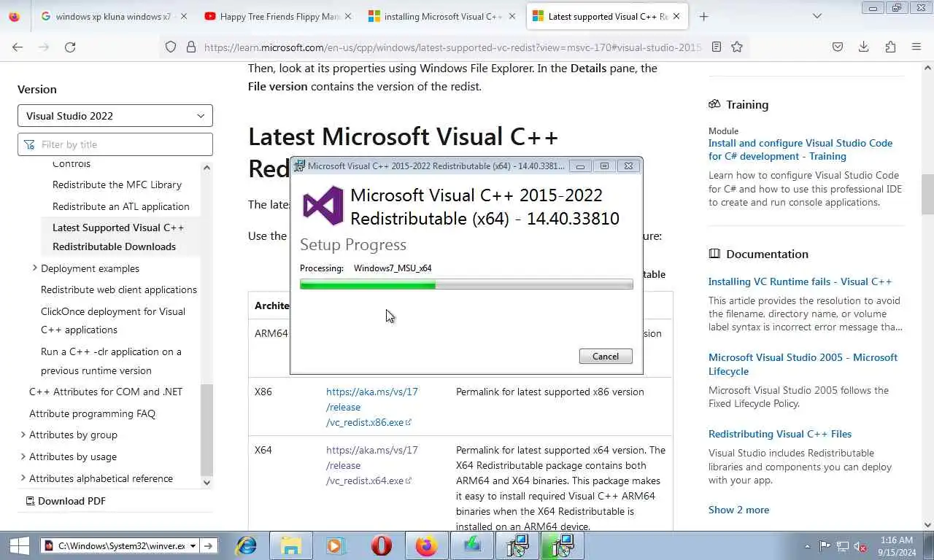Click the setup progress bar

[x=466, y=284]
